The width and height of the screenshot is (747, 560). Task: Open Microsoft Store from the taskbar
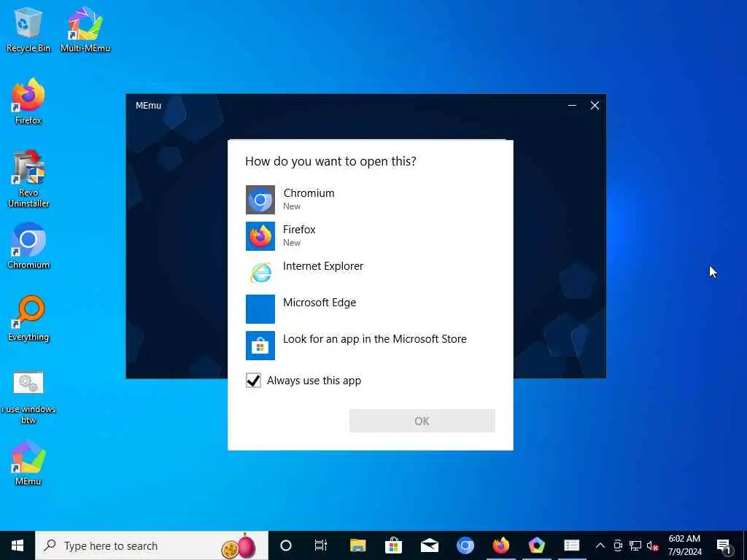tap(393, 545)
